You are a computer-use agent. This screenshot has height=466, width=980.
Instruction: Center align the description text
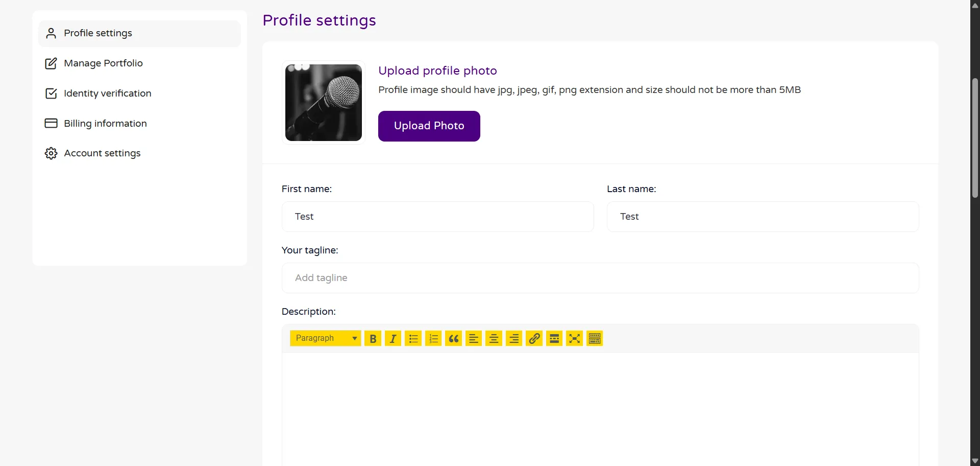click(494, 339)
